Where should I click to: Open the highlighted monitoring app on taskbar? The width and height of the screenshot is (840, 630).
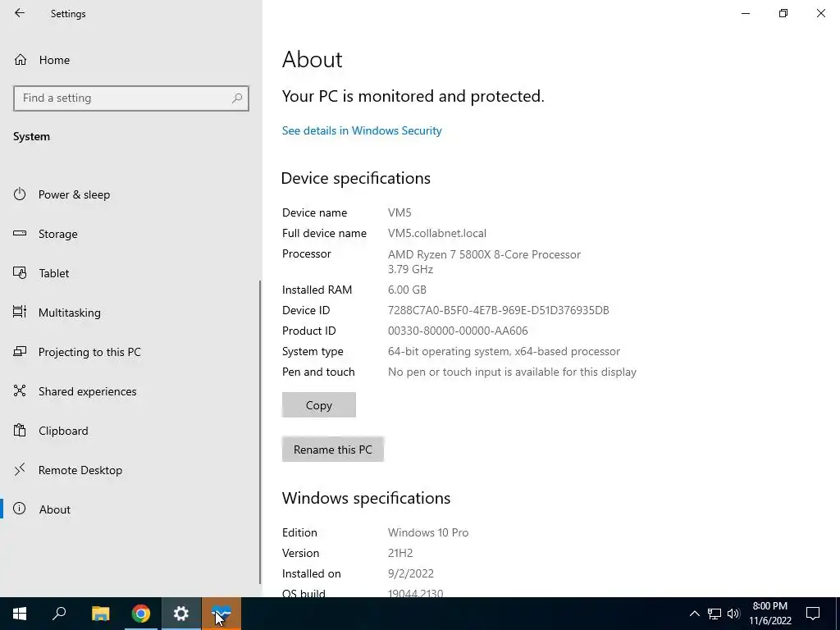click(x=221, y=614)
